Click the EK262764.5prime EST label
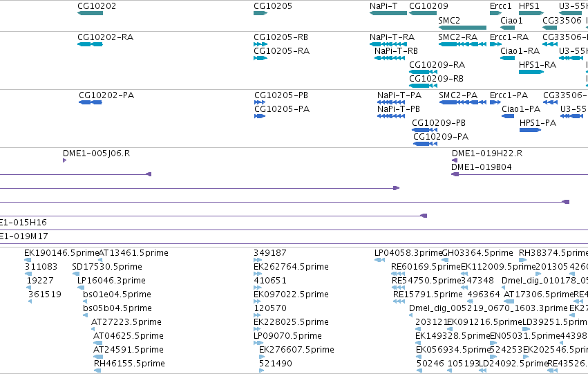Viewport: 588px width, 374px height. [291, 267]
